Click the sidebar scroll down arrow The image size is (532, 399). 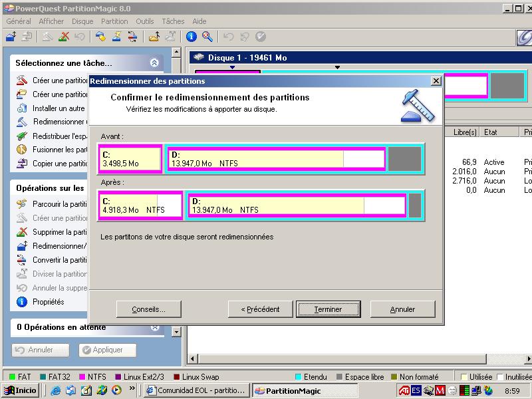(x=176, y=331)
